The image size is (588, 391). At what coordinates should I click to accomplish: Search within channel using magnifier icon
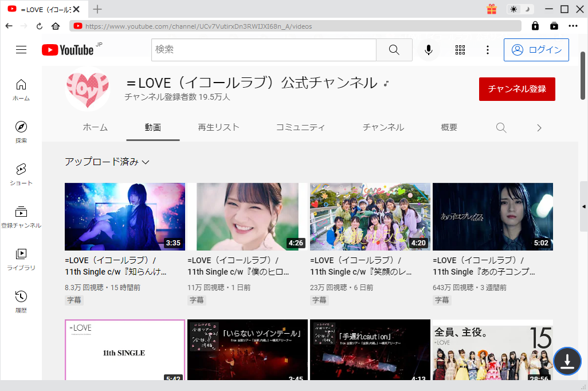click(x=501, y=128)
